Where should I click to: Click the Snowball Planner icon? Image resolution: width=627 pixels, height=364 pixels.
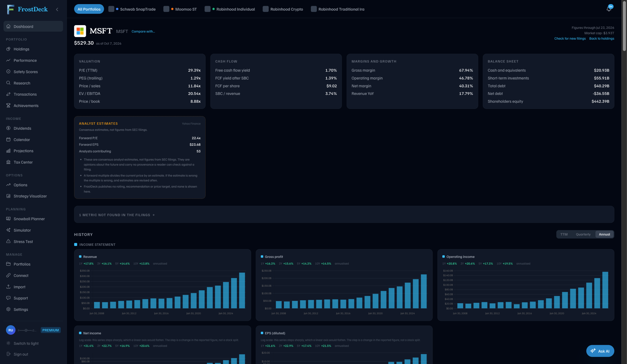coord(8,219)
